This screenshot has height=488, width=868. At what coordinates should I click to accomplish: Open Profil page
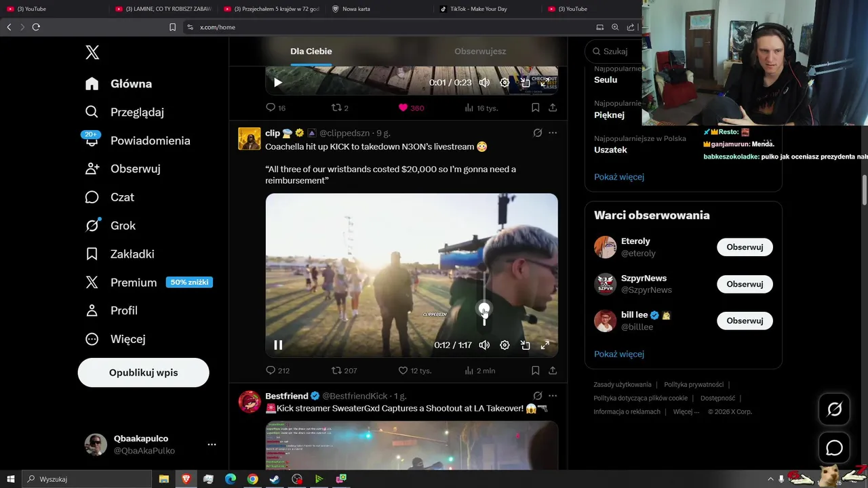click(111, 310)
